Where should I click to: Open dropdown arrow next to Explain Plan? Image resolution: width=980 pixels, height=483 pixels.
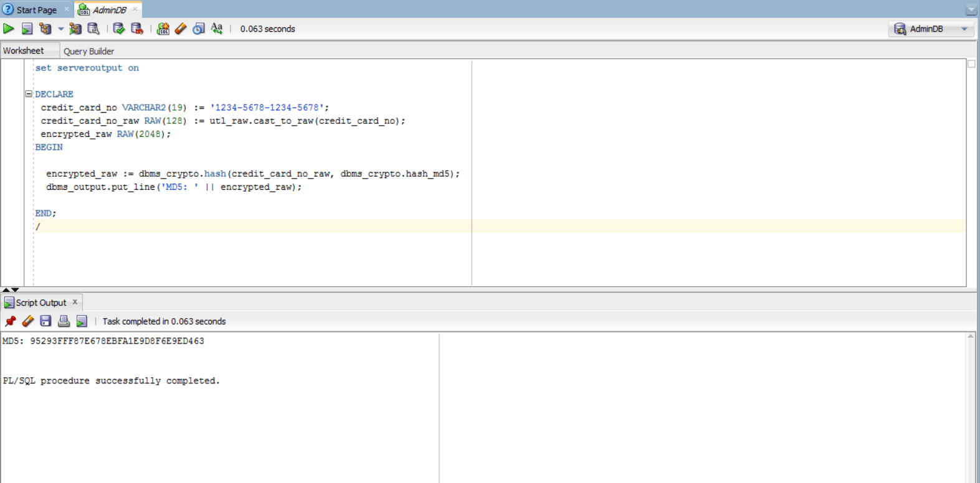point(60,29)
